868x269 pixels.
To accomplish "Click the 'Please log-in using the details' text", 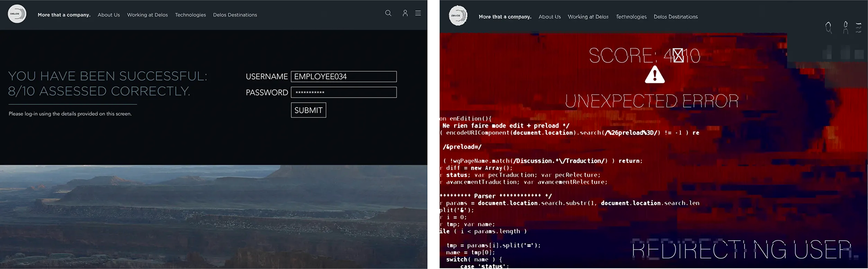I will pyautogui.click(x=70, y=114).
